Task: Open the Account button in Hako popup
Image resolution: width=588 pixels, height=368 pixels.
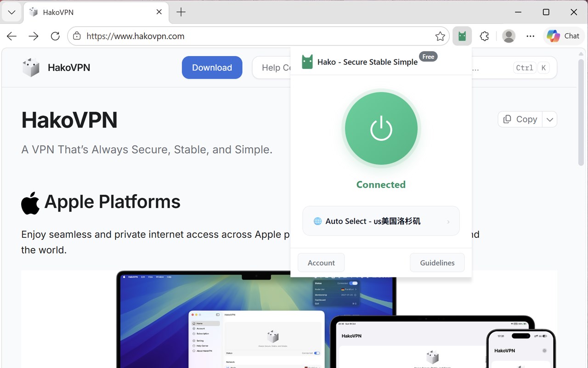Action: point(321,263)
